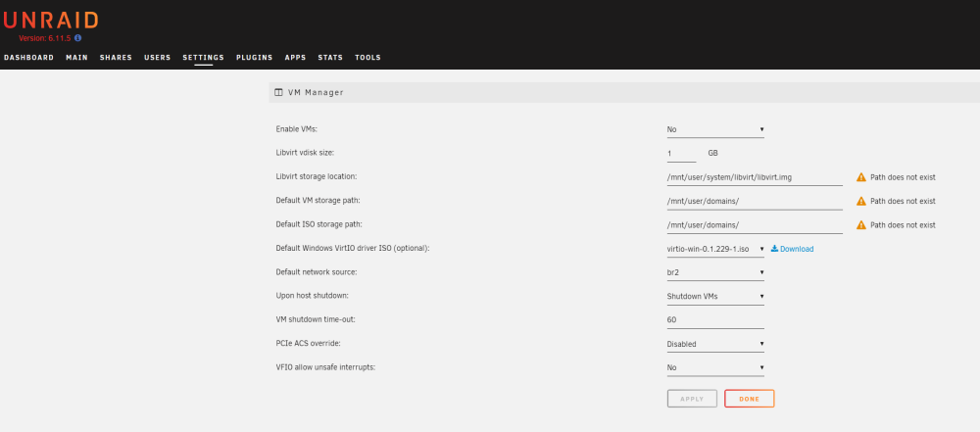Go to the Users page
The height and width of the screenshot is (432, 980).
(158, 58)
